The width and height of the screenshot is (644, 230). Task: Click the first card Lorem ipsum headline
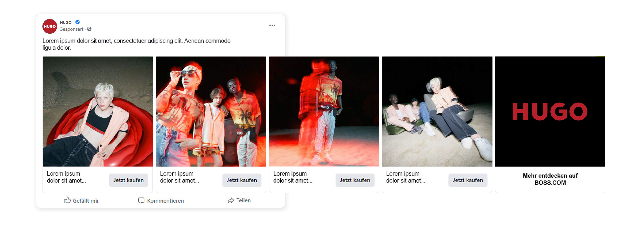66,177
